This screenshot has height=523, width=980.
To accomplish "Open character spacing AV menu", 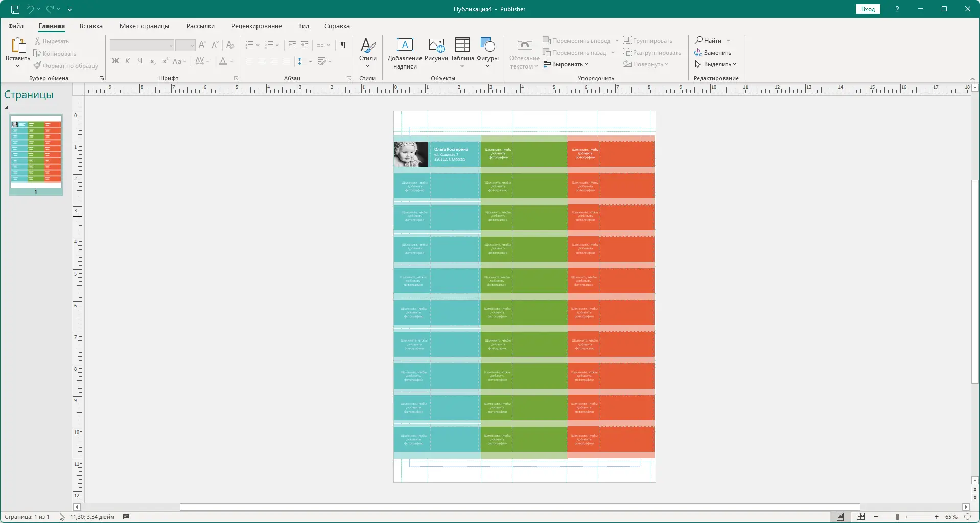I will point(202,61).
